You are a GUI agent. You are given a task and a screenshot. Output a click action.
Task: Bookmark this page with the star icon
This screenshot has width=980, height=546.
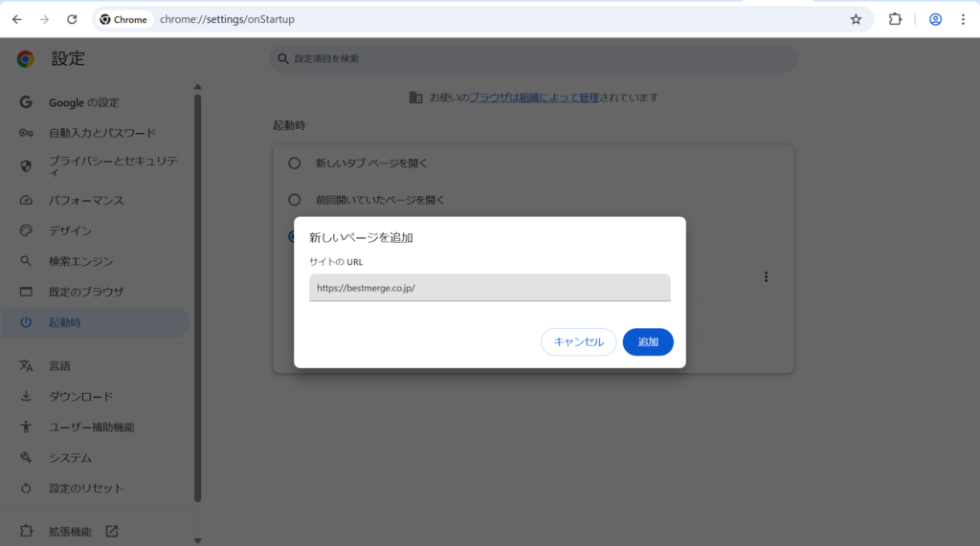[856, 19]
